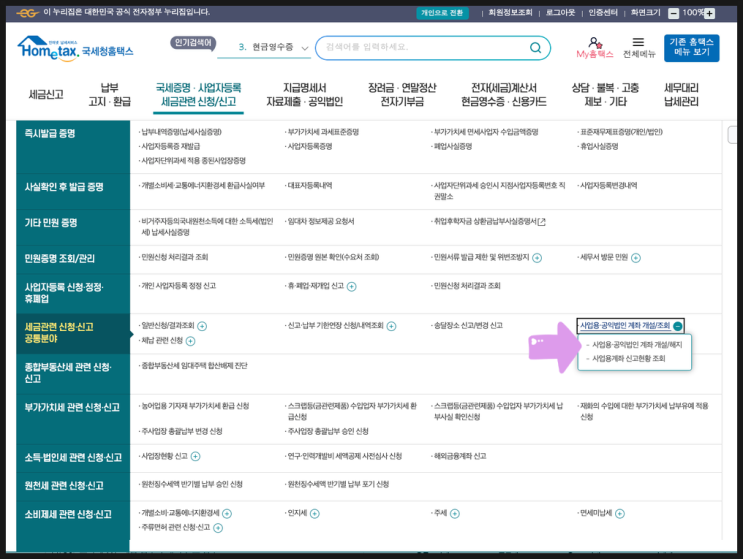Expand plus icon next to 휴·폐업·재개업 신고
The width and height of the screenshot is (743, 559).
click(x=352, y=286)
